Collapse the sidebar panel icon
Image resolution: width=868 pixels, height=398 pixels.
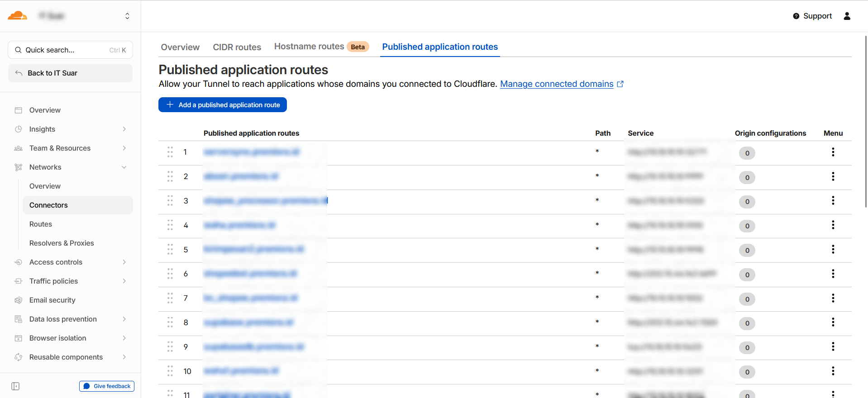pos(15,386)
